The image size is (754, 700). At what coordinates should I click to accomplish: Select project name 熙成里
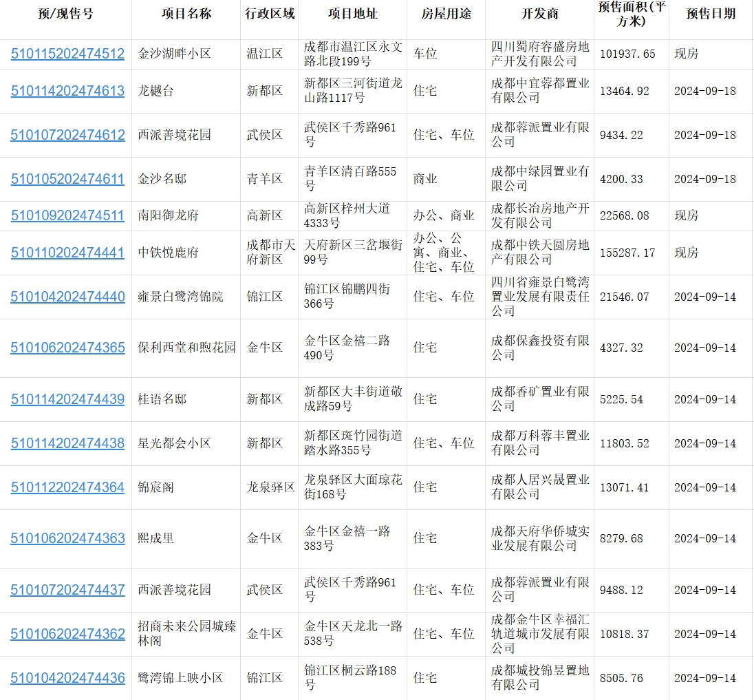155,538
